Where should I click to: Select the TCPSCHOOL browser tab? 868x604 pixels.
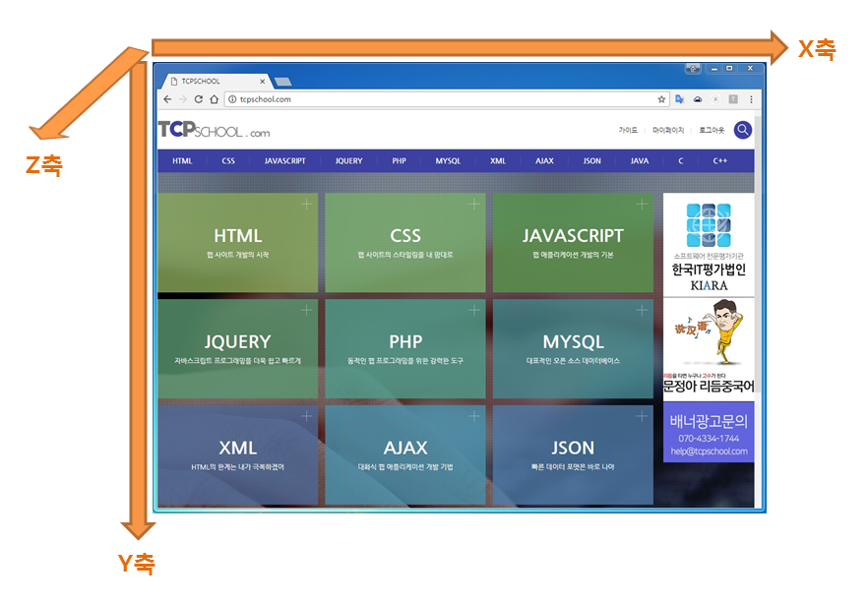click(216, 82)
